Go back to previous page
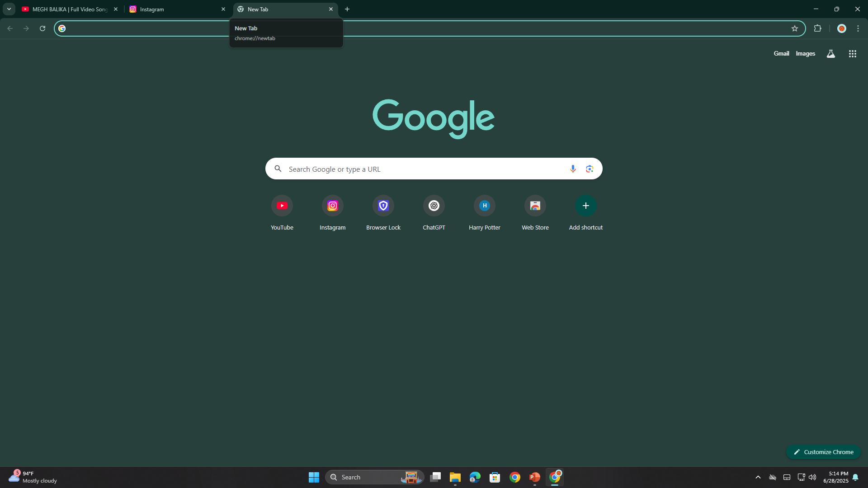 10,28
